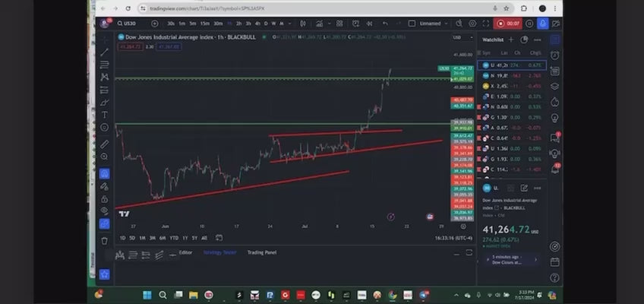Open notifications bell in right sidebar
644x304 pixels.
[x=555, y=169]
